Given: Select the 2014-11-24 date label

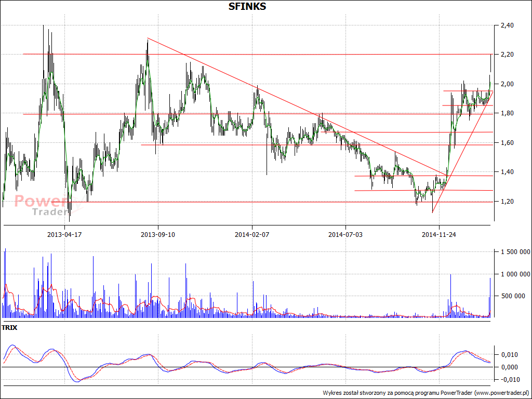Looking at the screenshot, I should point(439,234).
